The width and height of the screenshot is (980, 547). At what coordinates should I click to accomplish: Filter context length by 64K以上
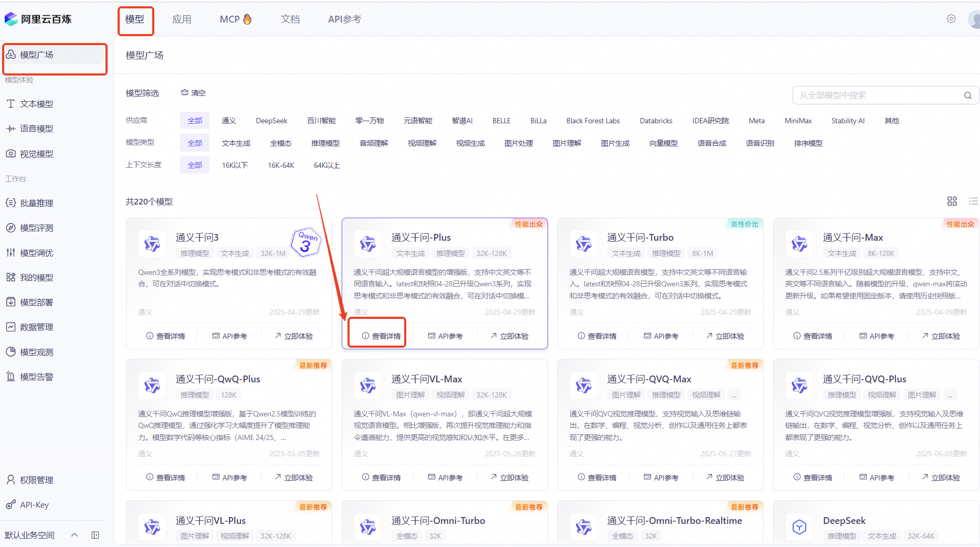click(x=326, y=165)
